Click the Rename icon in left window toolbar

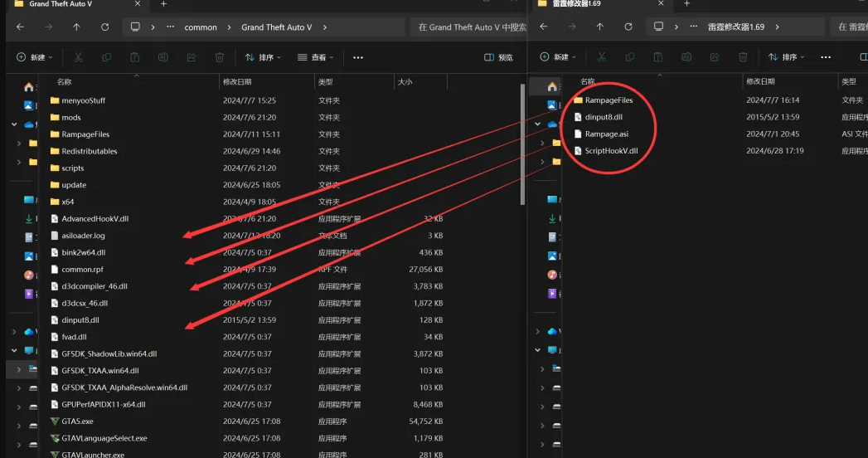[x=162, y=57]
